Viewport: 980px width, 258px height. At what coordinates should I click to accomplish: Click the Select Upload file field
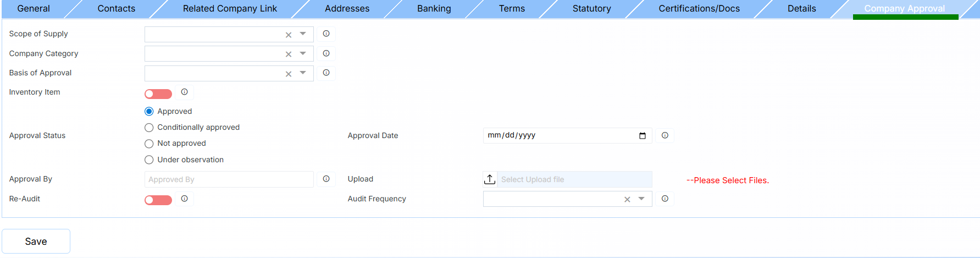click(x=574, y=179)
